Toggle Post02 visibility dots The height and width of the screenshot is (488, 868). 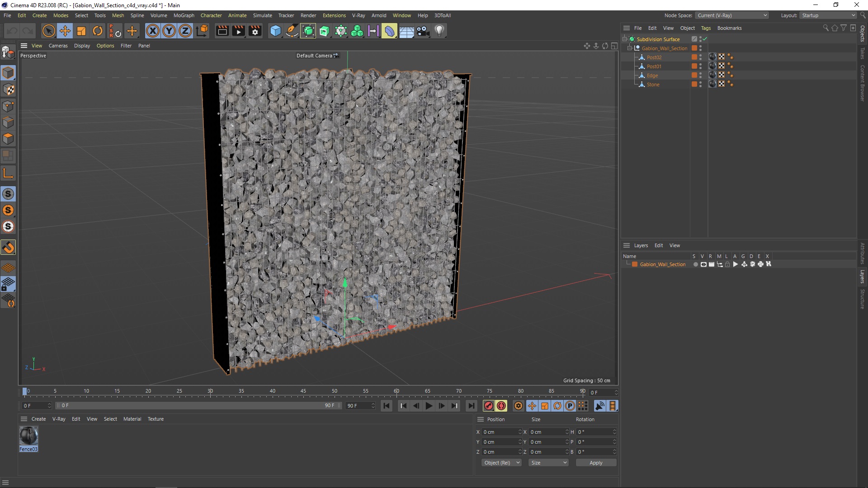700,57
